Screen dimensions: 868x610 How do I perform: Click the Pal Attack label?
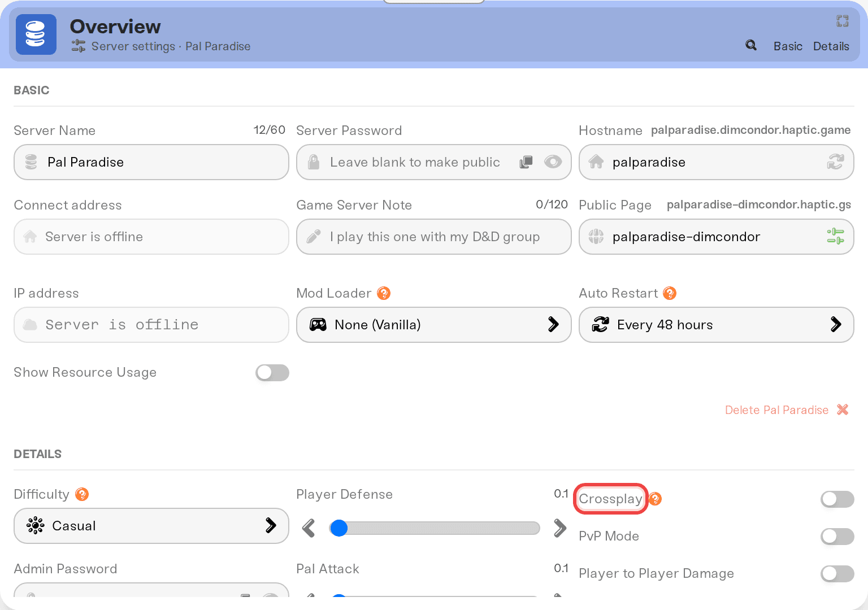pos(328,569)
